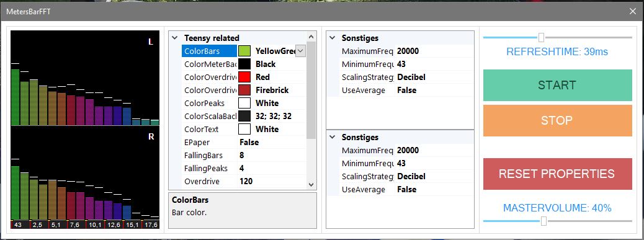The image size is (644, 240).
Task: Click RESET PROPERTIES button
Action: coord(557,174)
